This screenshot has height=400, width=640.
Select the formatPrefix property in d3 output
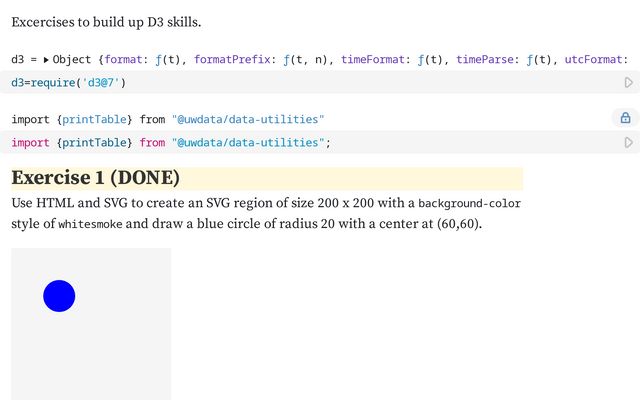tap(232, 60)
